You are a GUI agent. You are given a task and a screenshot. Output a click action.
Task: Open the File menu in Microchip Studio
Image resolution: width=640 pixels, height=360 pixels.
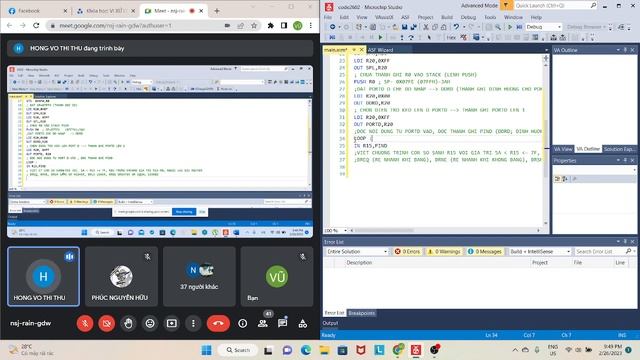point(328,17)
